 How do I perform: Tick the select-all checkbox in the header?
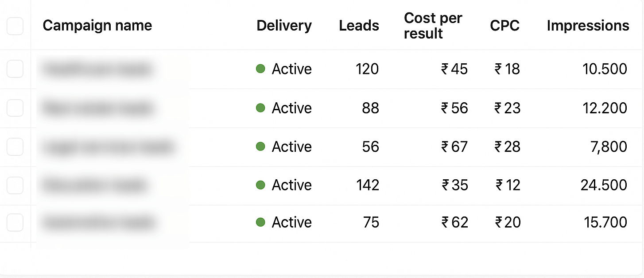pyautogui.click(x=15, y=27)
